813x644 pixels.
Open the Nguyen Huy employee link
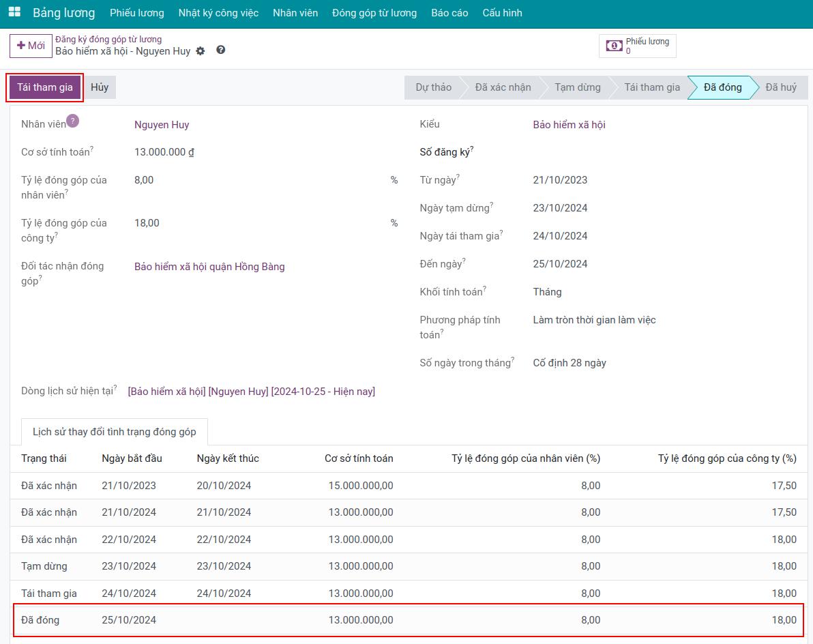162,125
